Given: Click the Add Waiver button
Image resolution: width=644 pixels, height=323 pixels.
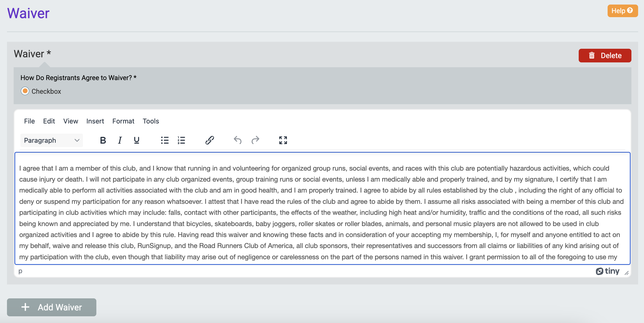Looking at the screenshot, I should [x=52, y=307].
